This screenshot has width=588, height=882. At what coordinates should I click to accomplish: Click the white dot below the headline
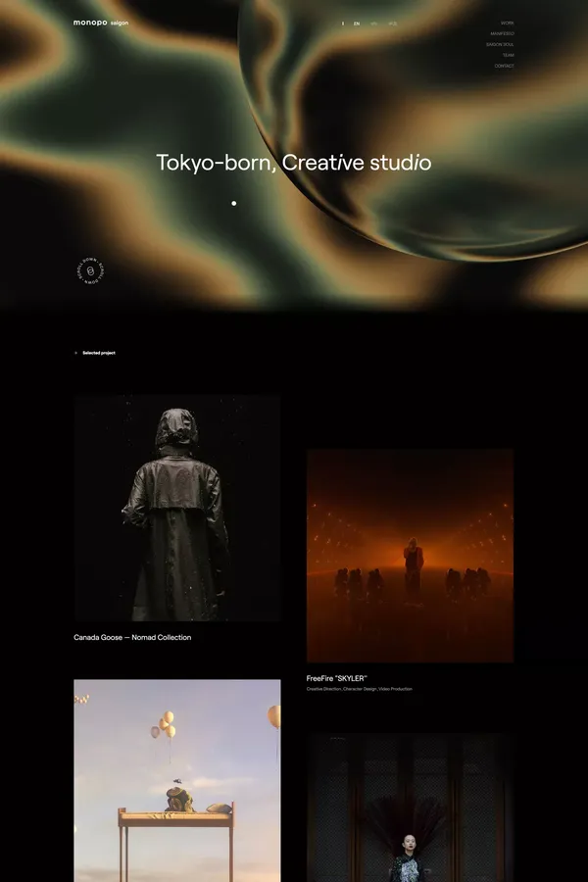coord(234,203)
